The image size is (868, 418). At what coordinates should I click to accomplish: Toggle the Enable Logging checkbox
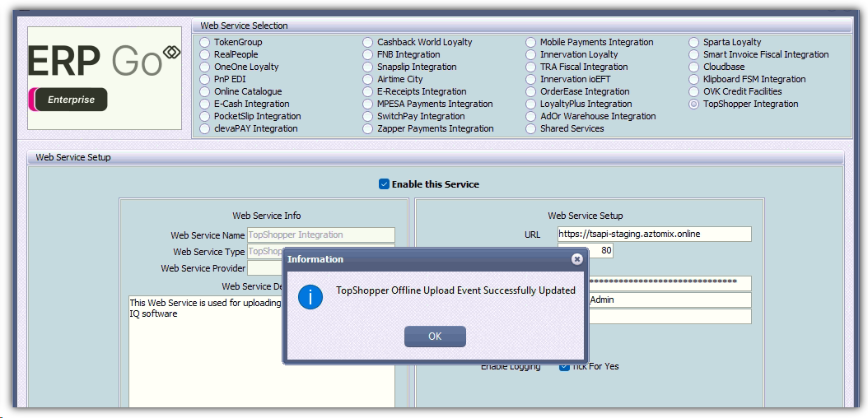click(564, 366)
